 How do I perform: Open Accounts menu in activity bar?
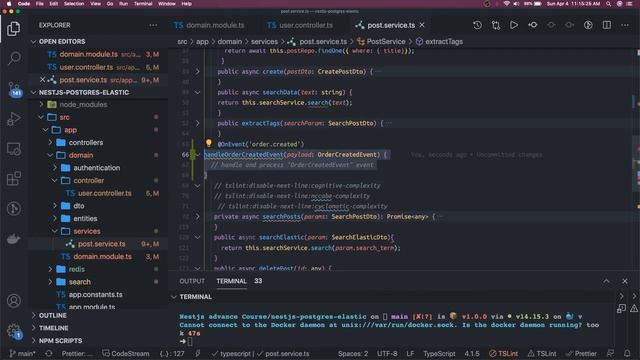tap(13, 301)
